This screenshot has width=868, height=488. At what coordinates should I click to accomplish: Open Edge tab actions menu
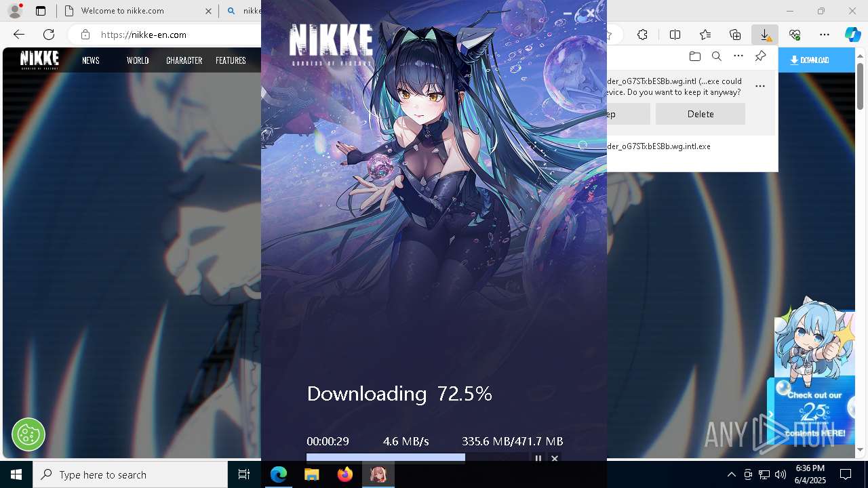click(41, 11)
